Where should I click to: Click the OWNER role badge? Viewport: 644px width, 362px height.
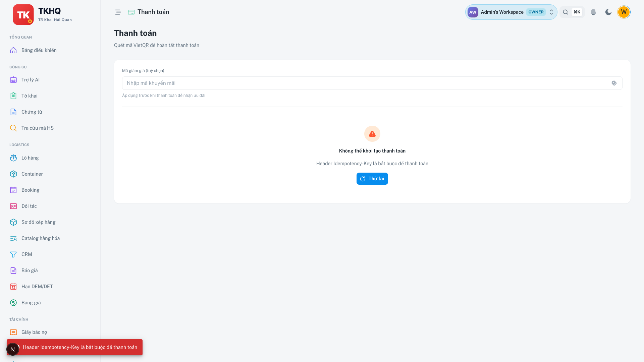536,12
